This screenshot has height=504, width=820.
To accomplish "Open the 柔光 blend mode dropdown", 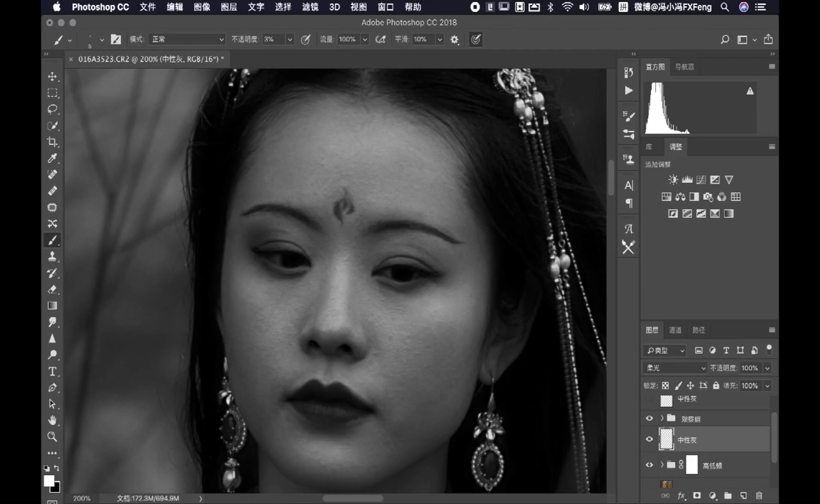I will [x=674, y=368].
